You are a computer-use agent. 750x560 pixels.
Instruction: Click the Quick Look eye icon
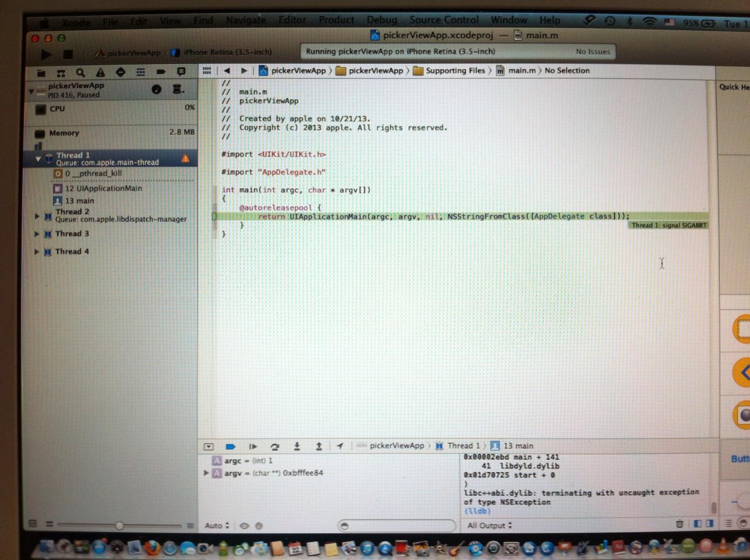pos(244,526)
